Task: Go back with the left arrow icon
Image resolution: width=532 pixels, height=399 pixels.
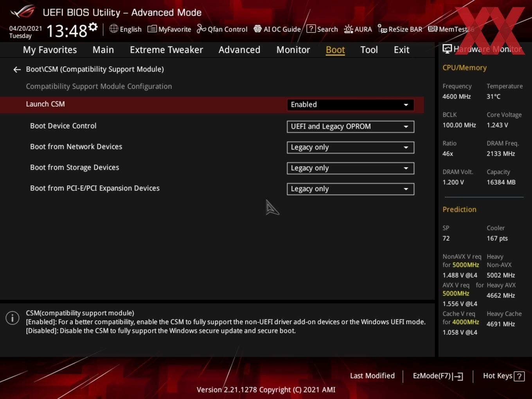Action: (x=17, y=70)
